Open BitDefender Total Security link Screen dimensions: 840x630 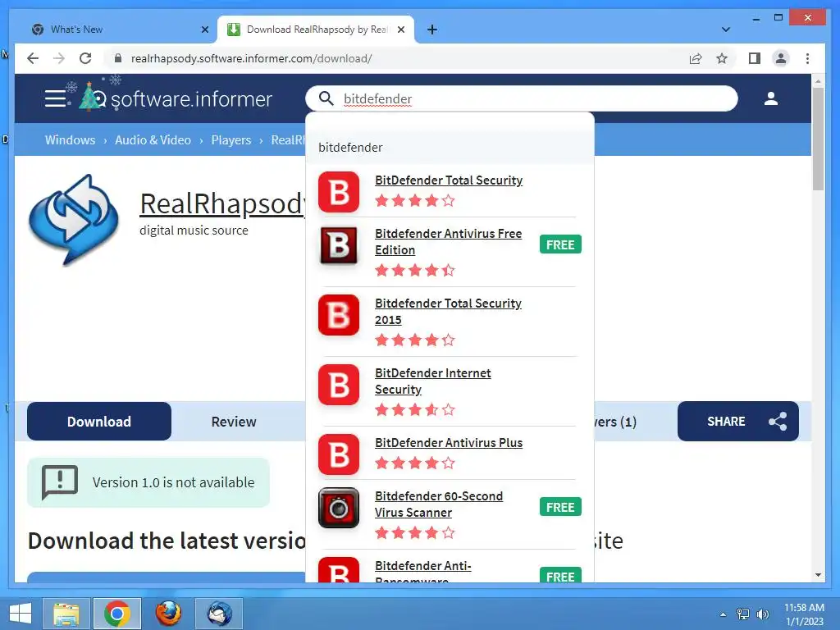[449, 180]
